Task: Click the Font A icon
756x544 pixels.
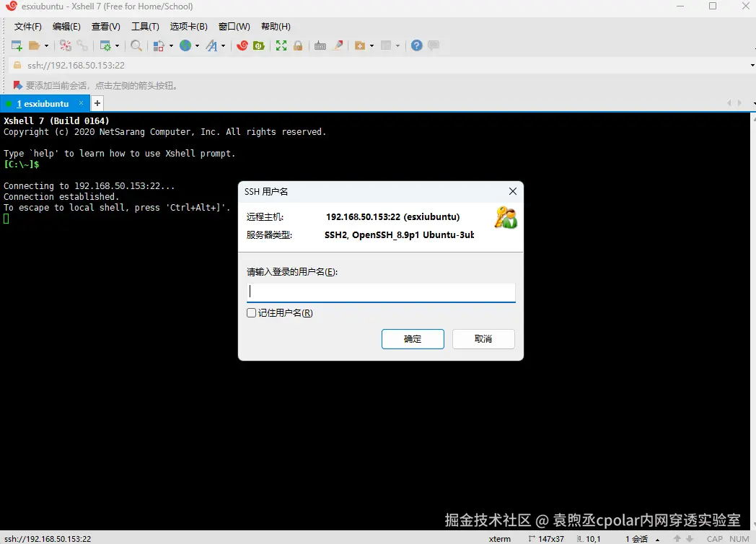Action: click(211, 45)
